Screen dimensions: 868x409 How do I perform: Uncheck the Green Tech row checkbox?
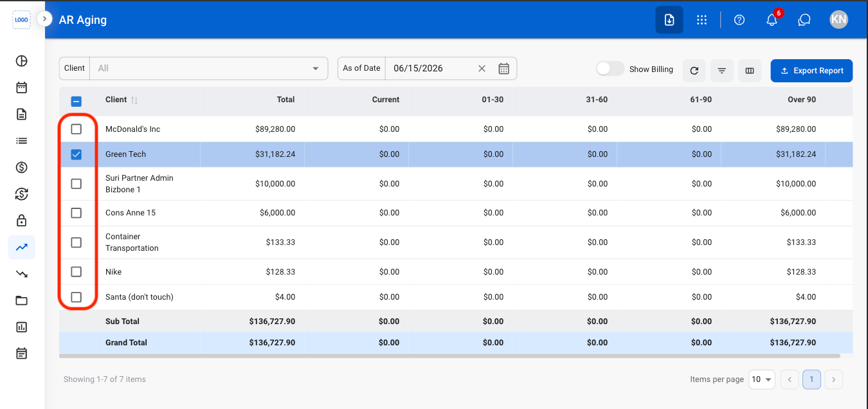pyautogui.click(x=76, y=154)
